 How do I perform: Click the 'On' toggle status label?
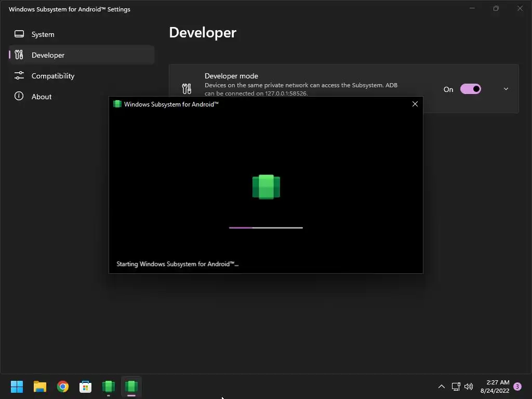[x=448, y=89]
